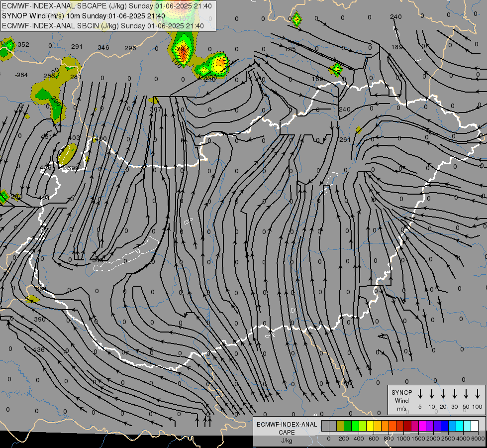Click the map value 296
This screenshot has width=487, height=448.
[x=130, y=48]
